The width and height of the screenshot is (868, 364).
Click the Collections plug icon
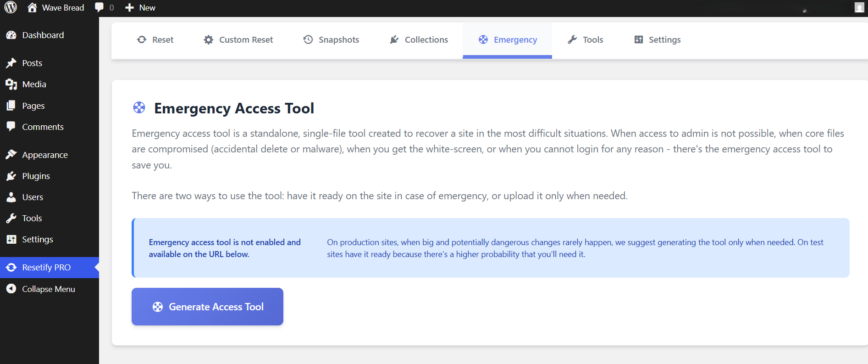point(394,40)
